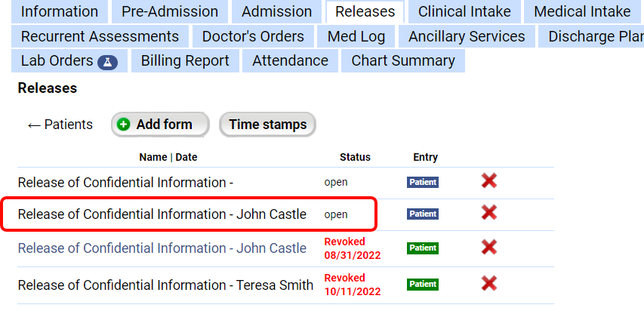This screenshot has width=644, height=314.
Task: Delete the first blank release entry
Action: [x=488, y=180]
